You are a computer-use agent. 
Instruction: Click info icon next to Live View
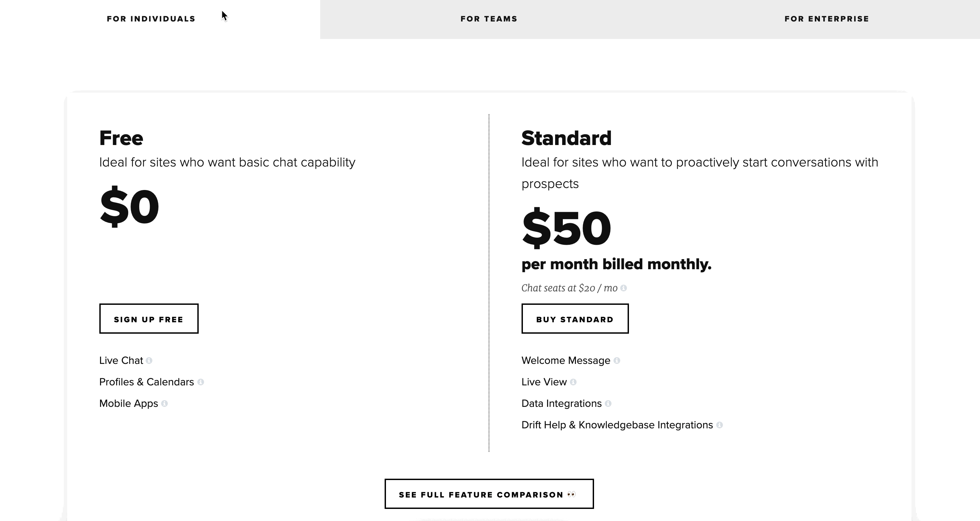click(573, 382)
